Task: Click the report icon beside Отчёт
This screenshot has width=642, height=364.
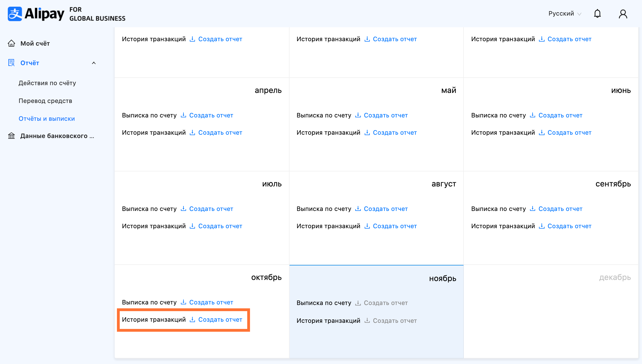Action: (11, 63)
